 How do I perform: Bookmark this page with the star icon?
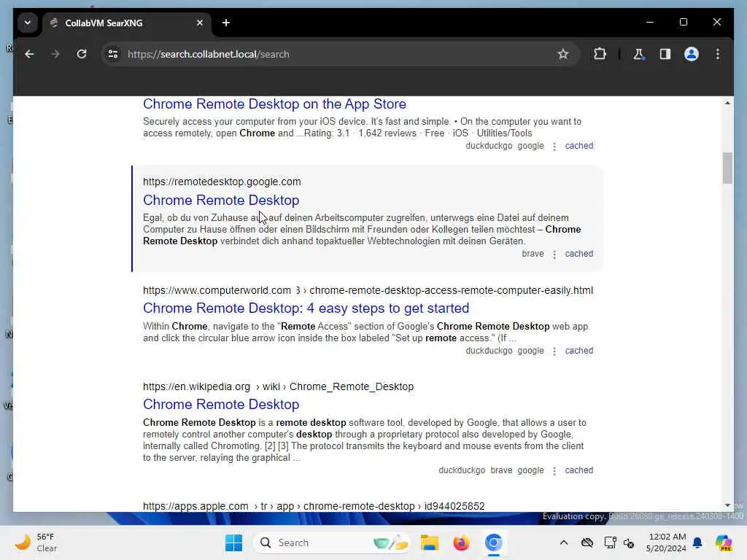coord(563,54)
